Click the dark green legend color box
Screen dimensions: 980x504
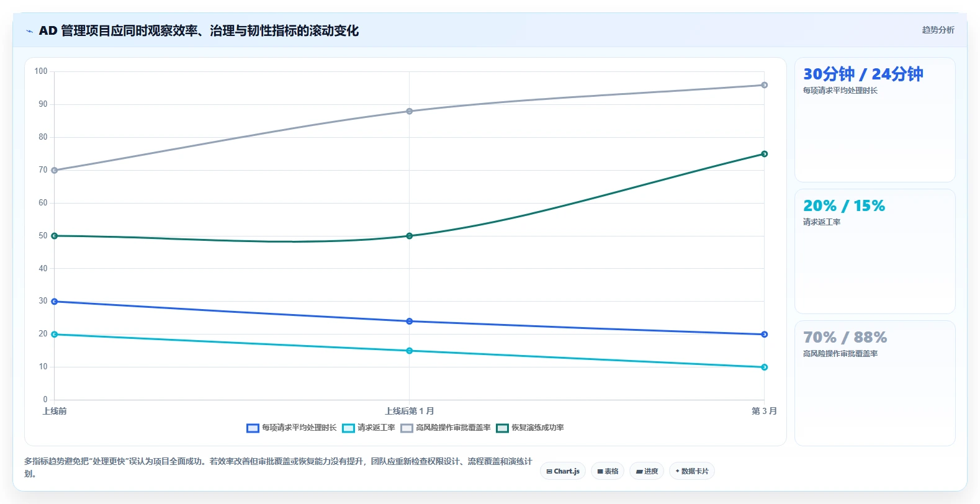(502, 428)
